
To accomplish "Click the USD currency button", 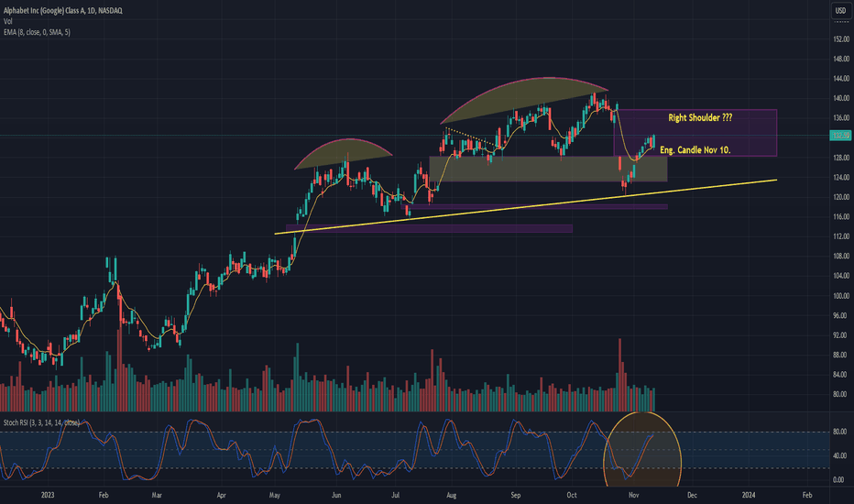I will (841, 10).
